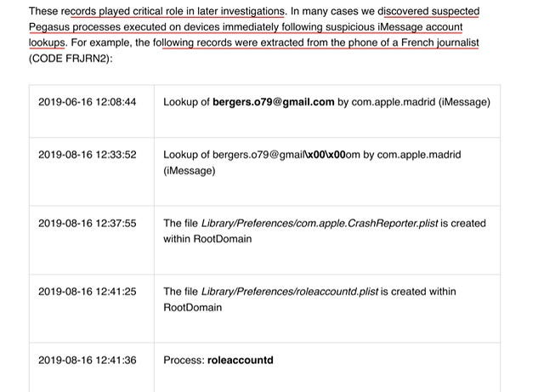Click the phrase 'discovered suspected'
This screenshot has width=544, height=392.
(x=428, y=11)
